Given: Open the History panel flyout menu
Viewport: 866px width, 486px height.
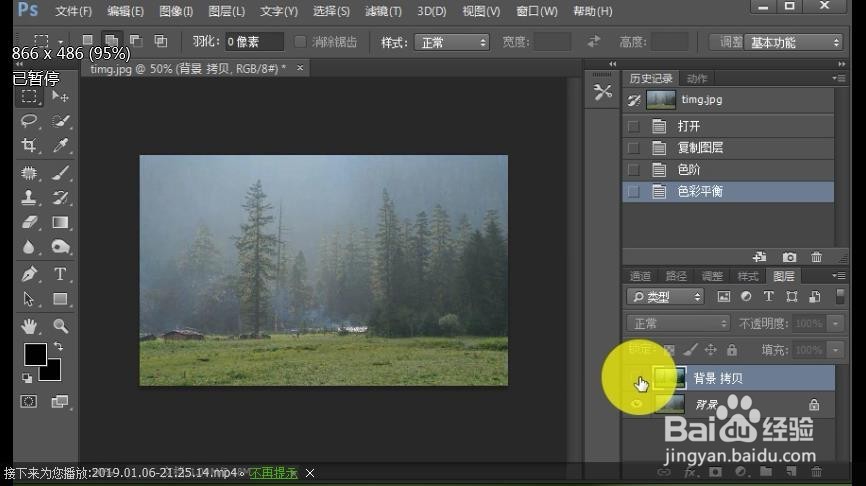Looking at the screenshot, I should (x=838, y=78).
